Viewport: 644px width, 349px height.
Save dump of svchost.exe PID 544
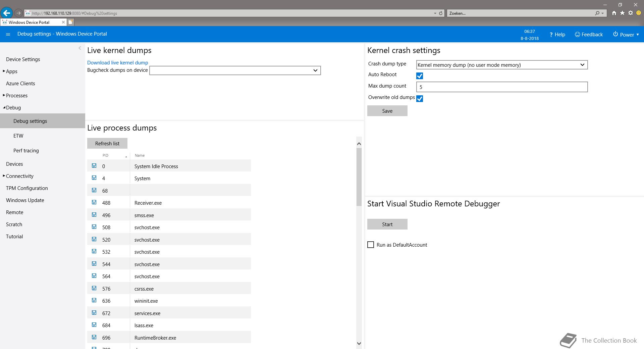coord(94,263)
